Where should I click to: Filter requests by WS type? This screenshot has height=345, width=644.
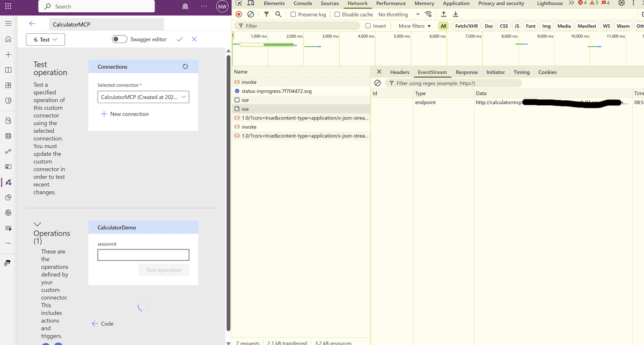606,26
